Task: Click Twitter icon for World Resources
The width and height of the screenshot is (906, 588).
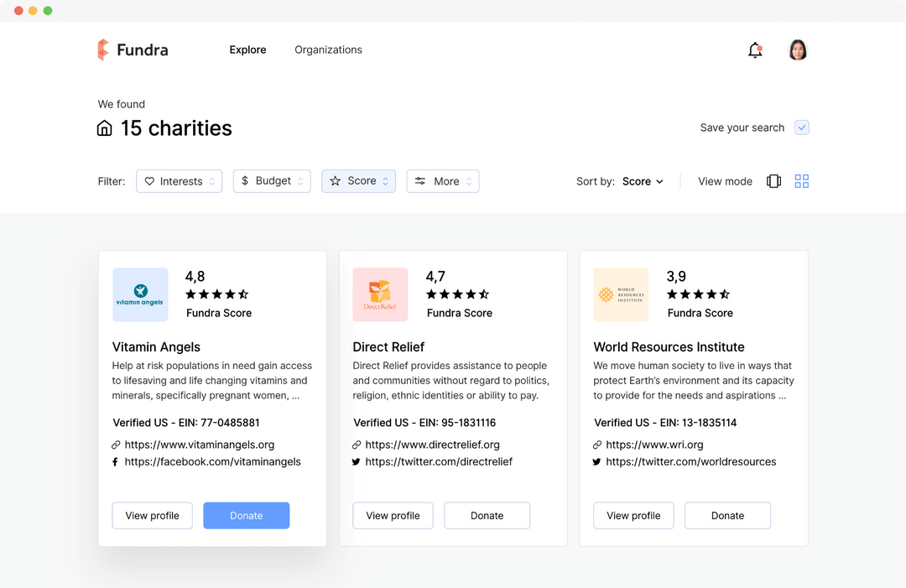Action: click(x=597, y=462)
